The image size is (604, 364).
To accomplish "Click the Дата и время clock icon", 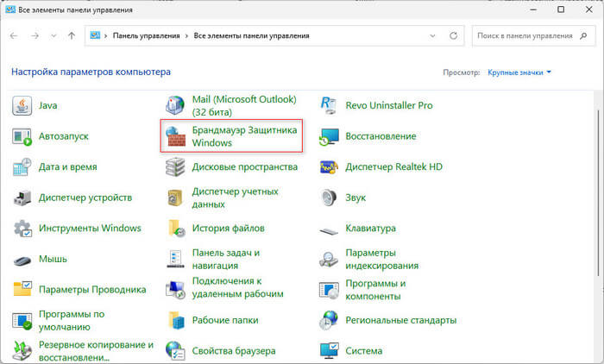I will point(22,167).
